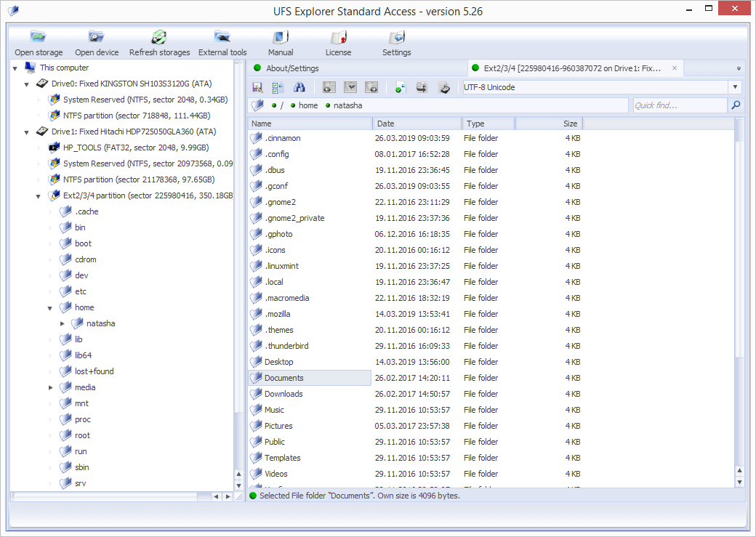
Task: Switch to the About/Settings tab
Action: tap(291, 68)
